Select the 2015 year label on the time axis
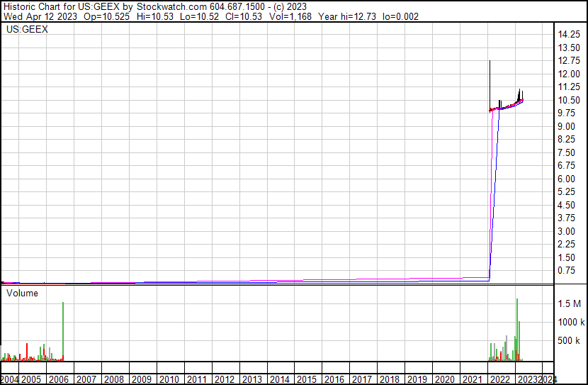 (x=306, y=379)
